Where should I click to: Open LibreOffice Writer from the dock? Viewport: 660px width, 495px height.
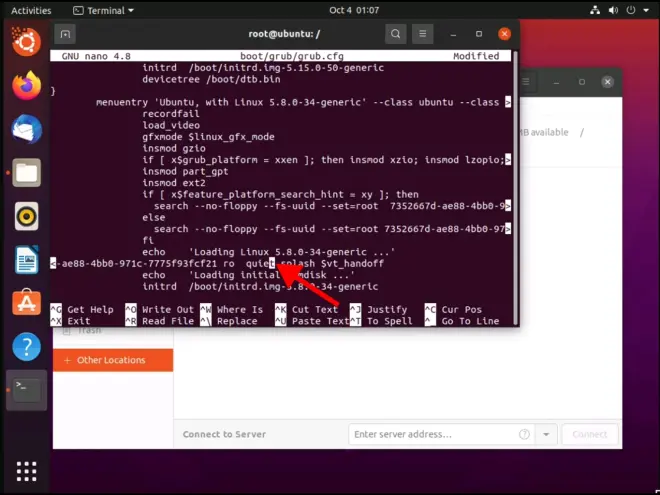(26, 260)
